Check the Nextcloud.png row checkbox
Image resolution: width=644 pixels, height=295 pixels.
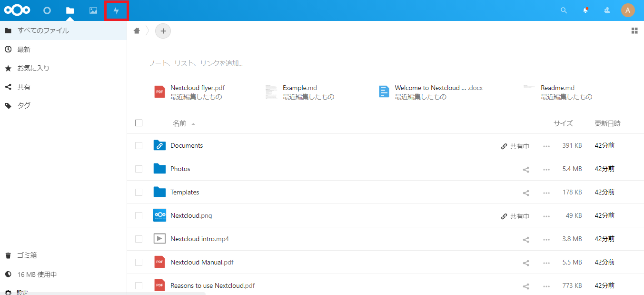[139, 216]
